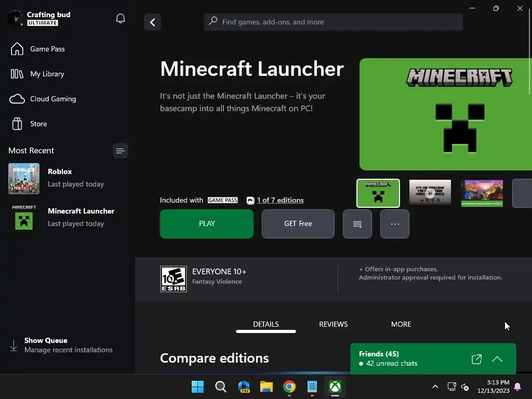This screenshot has width=532, height=399.
Task: Open the Windows Start menu
Action: tap(197, 387)
